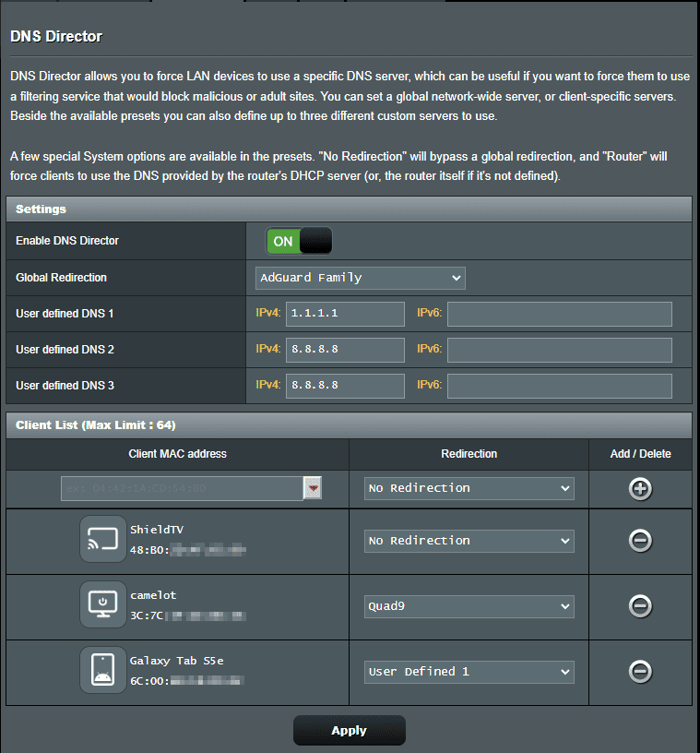
Task: Open the MAC address list arrow
Action: coord(313,489)
